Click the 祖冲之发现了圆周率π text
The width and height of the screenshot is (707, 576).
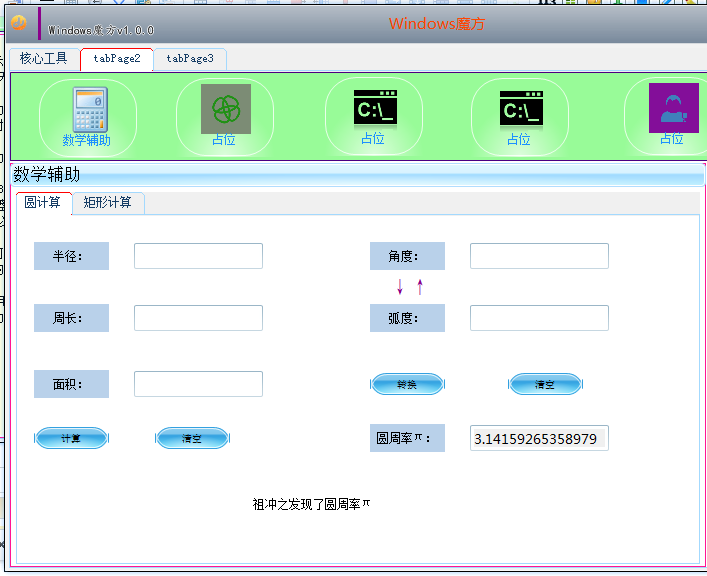(x=311, y=504)
